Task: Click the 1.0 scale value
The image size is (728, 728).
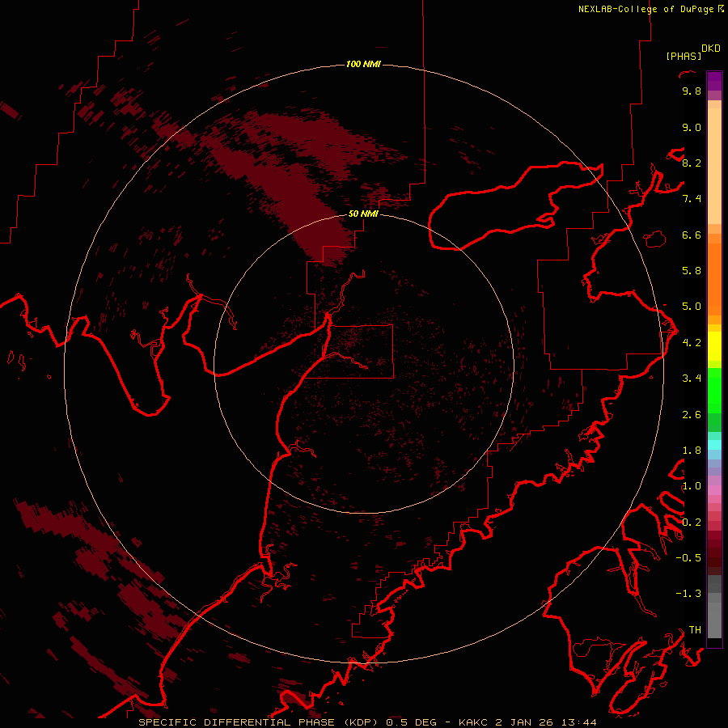Action: point(692,486)
